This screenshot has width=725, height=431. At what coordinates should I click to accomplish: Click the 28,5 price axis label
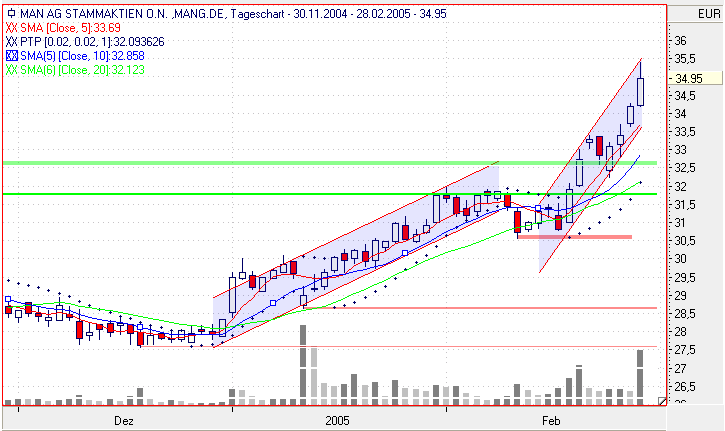point(685,314)
